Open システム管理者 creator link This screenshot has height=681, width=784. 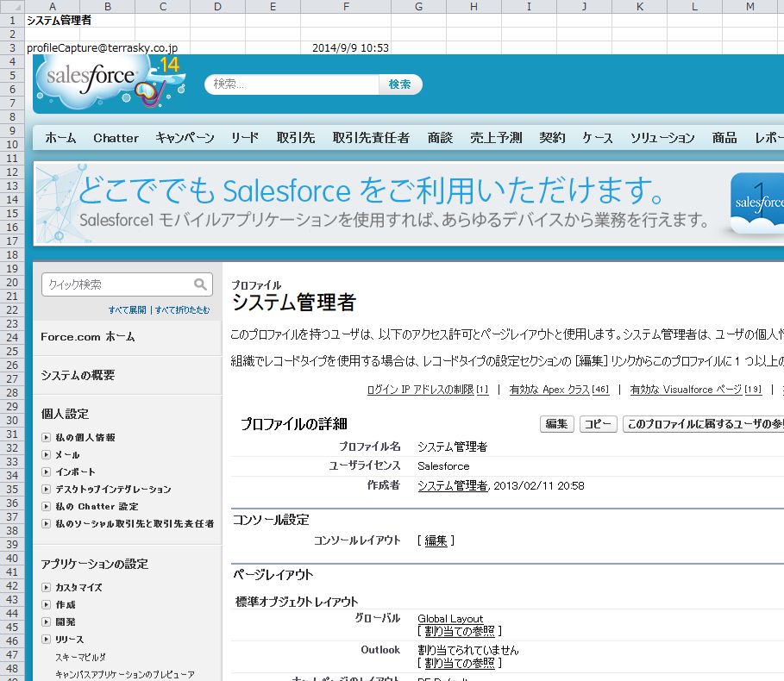click(x=453, y=485)
